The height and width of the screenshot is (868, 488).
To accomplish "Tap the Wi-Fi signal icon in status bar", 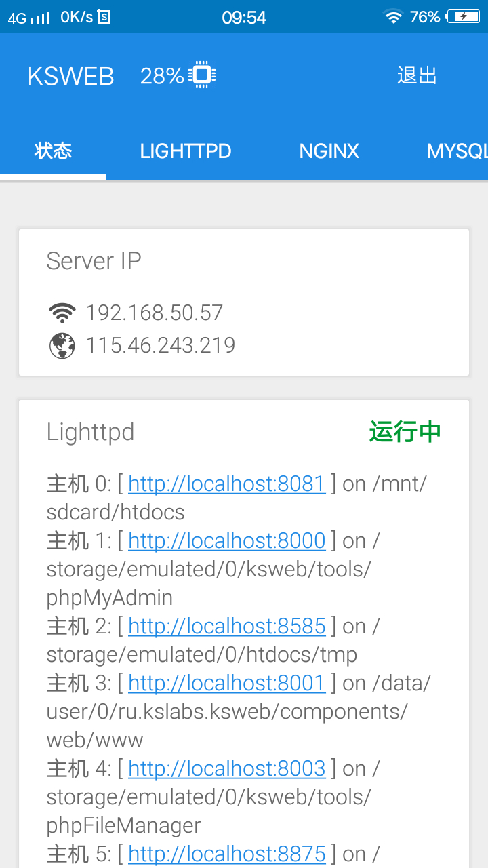I will tap(393, 17).
